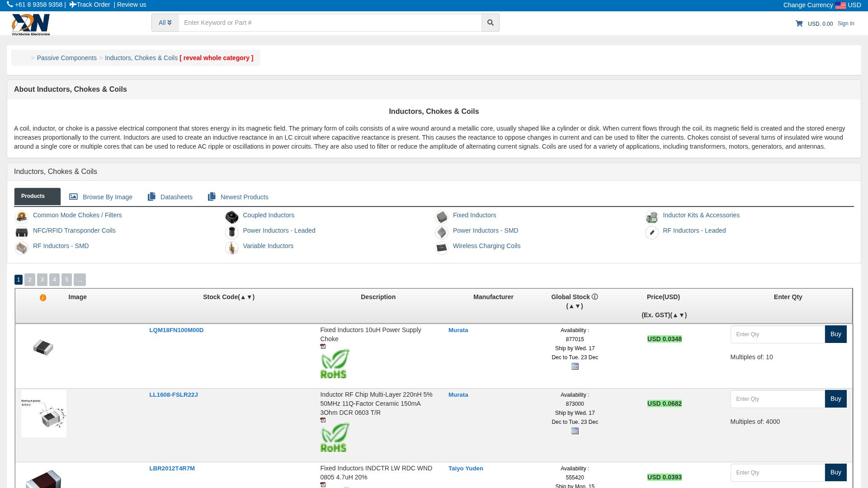The image size is (868, 488).
Task: Open Passive Components breadcrumb link
Action: coord(67,58)
